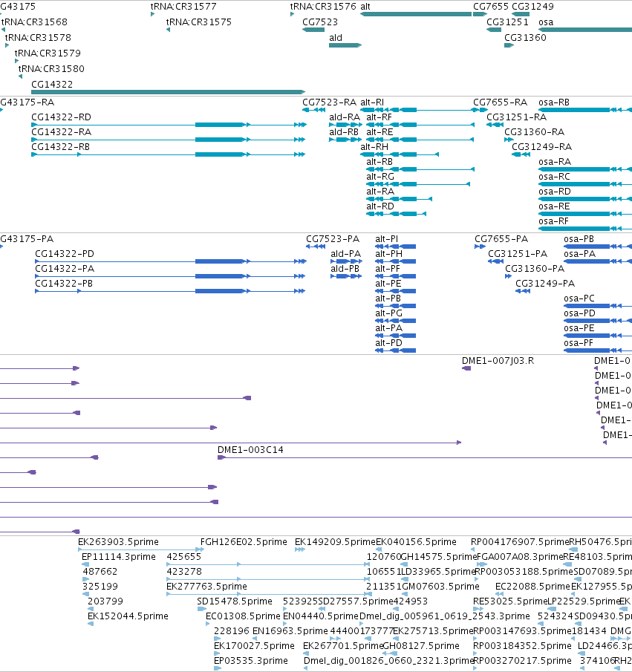This screenshot has height=672, width=632.
Task: Click the osa-RF transcript label
Action: pos(553,221)
